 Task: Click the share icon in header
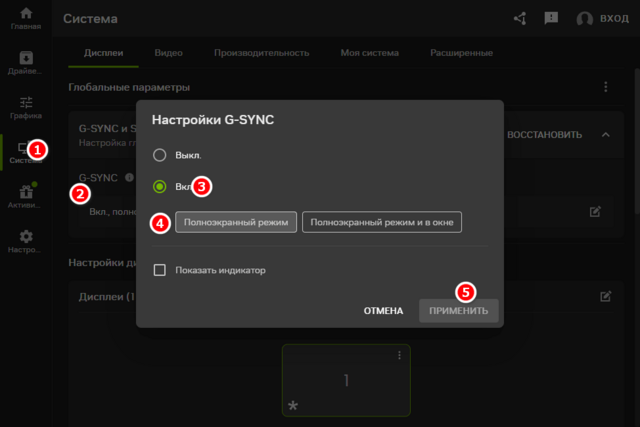click(x=520, y=18)
